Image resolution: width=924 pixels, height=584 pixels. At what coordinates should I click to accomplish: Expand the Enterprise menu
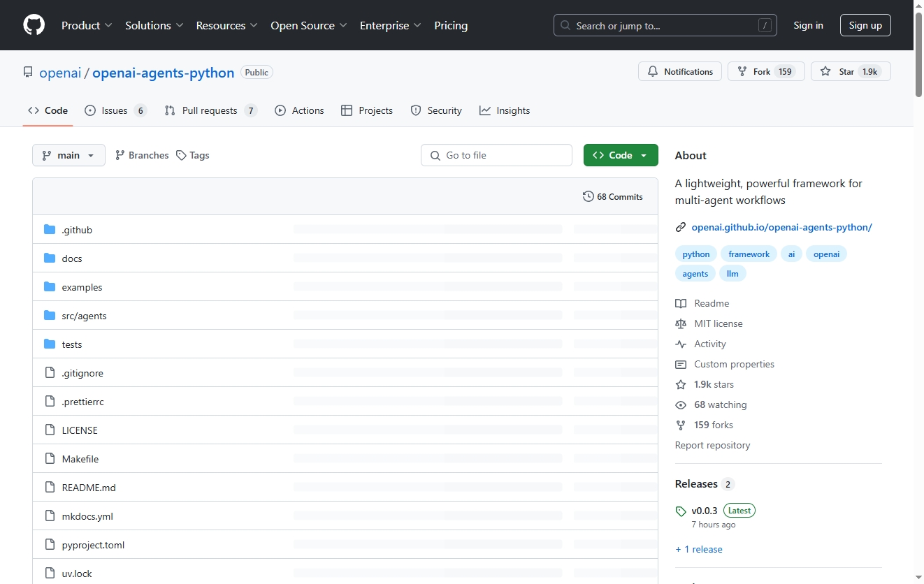click(391, 25)
